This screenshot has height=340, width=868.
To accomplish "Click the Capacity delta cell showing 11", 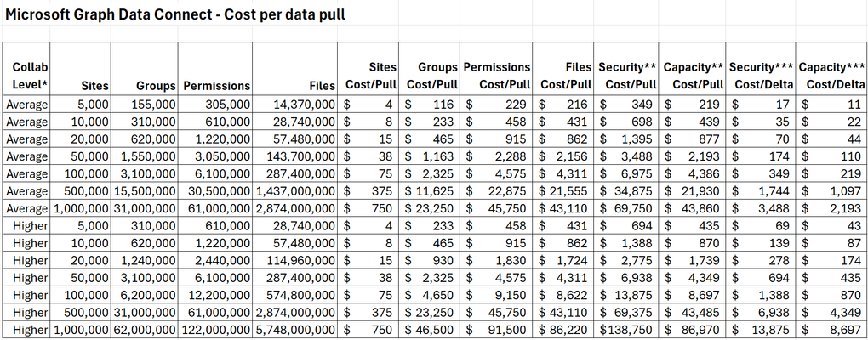I will point(831,104).
